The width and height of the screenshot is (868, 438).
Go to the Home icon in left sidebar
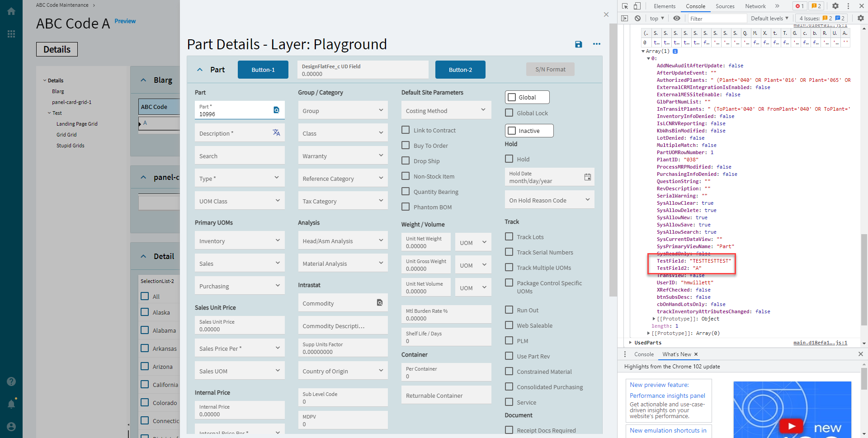pos(11,11)
